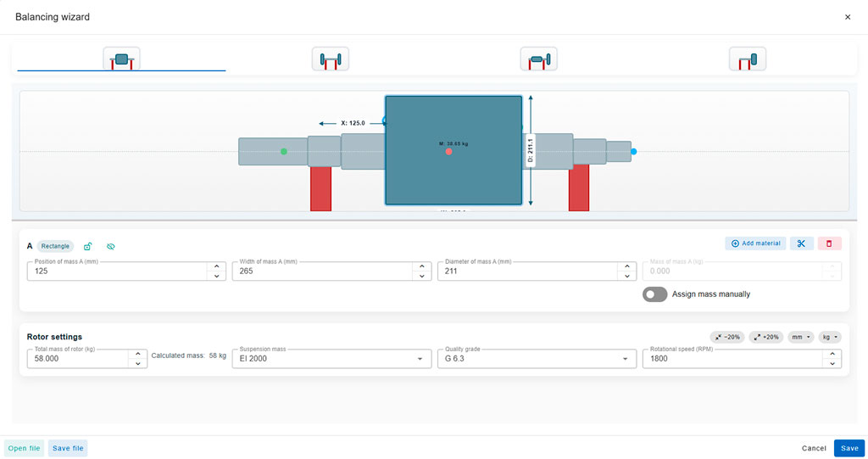Screen dimensions: 868x459
Task: Click the X: 125.0 position label
Action: click(353, 123)
